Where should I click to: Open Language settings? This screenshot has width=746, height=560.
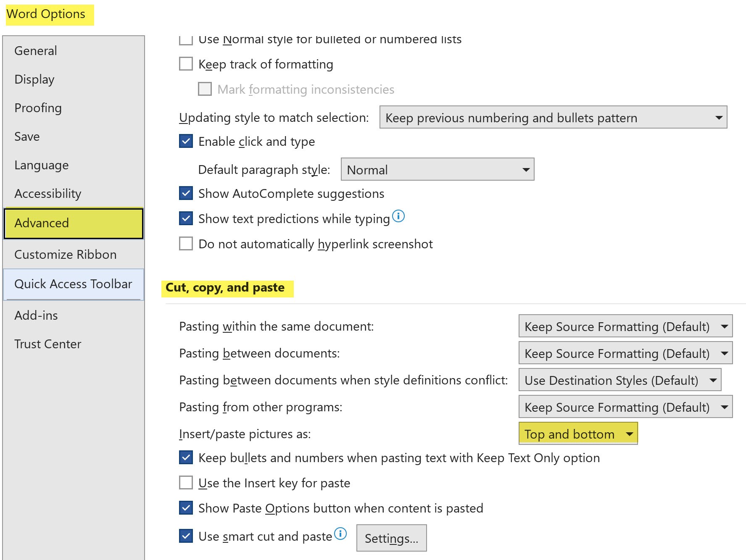tap(74, 165)
